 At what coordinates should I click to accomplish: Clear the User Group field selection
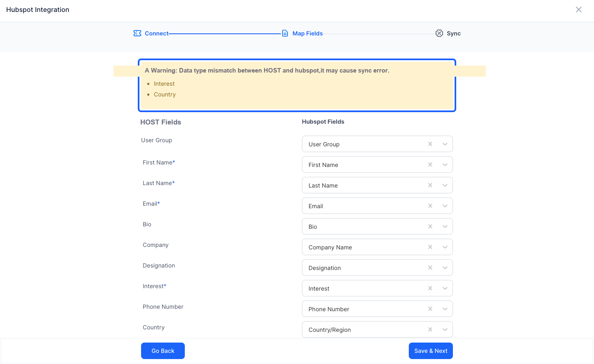[430, 144]
